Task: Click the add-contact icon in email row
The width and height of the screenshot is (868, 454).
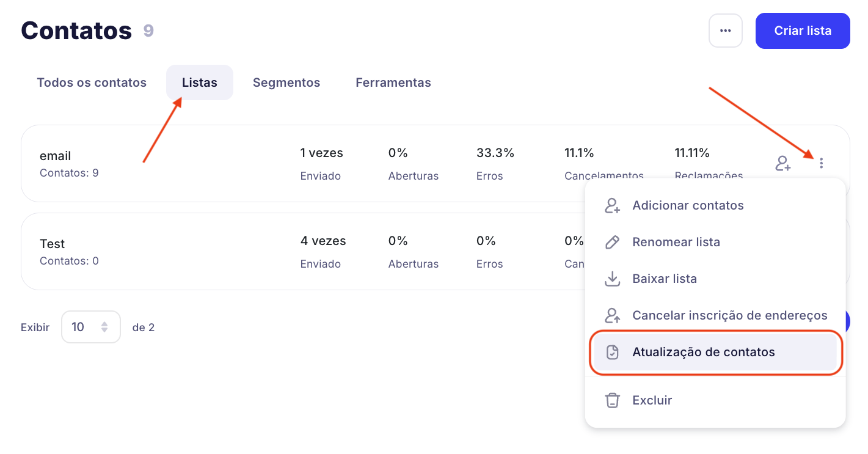Action: tap(783, 163)
